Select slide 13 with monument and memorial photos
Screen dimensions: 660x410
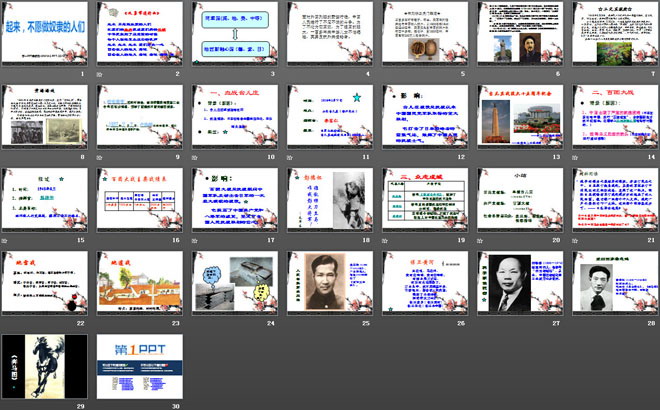[x=520, y=117]
